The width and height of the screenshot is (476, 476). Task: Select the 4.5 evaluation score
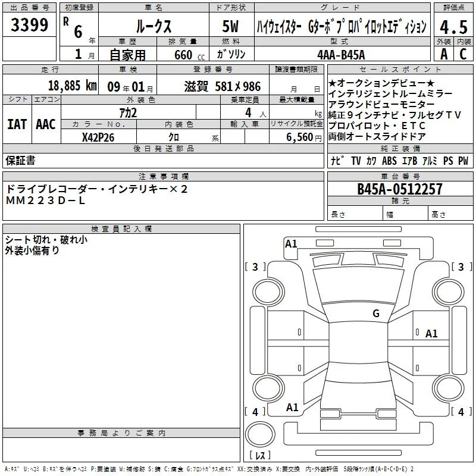point(453,27)
